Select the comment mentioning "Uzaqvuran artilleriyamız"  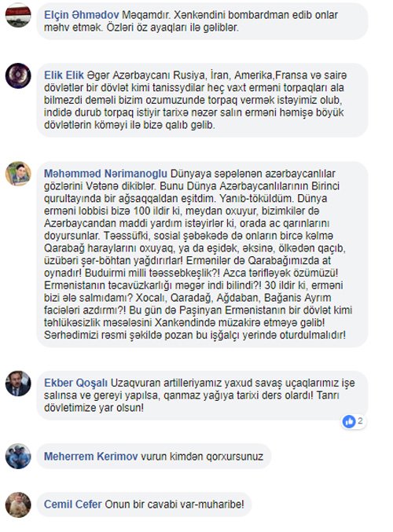click(x=202, y=395)
